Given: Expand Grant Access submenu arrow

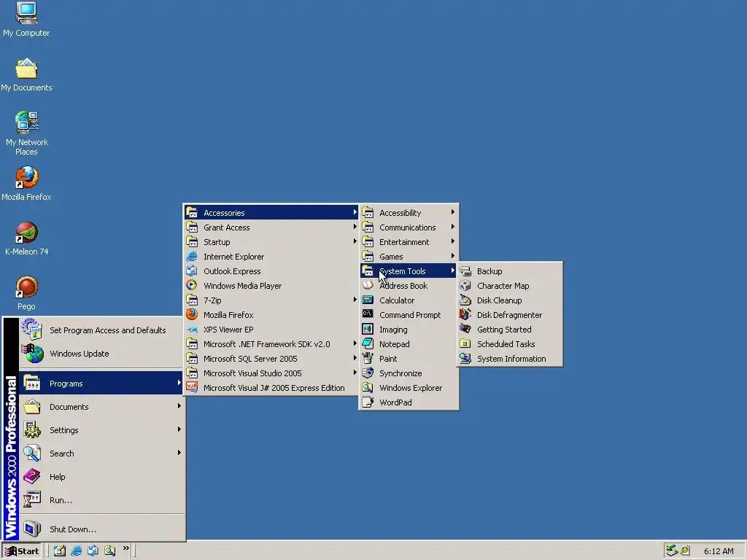Looking at the screenshot, I should (x=355, y=227).
